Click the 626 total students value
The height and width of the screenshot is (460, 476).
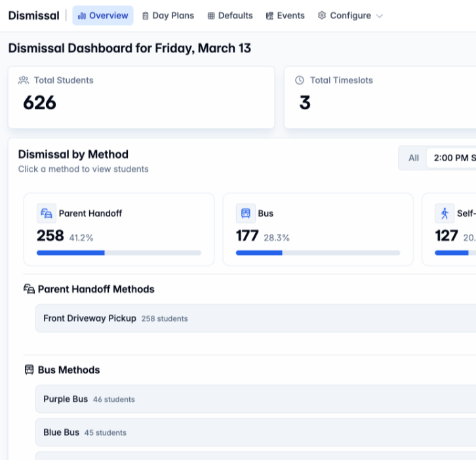pos(39,103)
